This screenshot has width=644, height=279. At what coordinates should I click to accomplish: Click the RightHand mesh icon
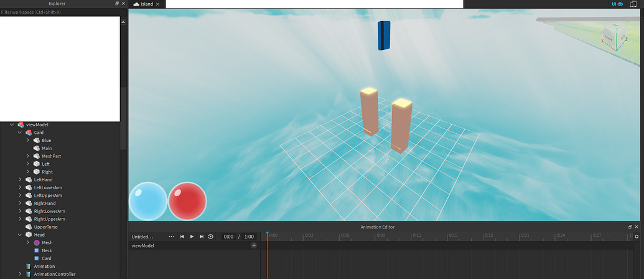(x=29, y=204)
